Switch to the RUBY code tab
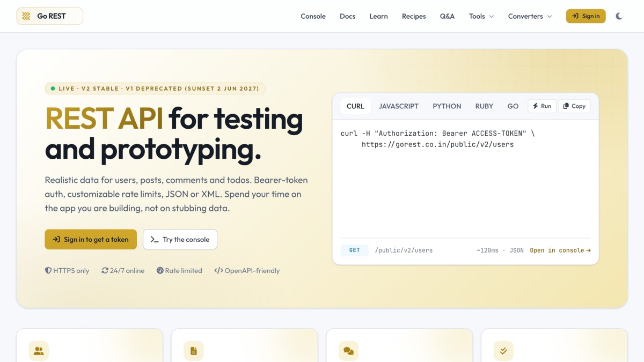This screenshot has height=362, width=644. coord(484,106)
